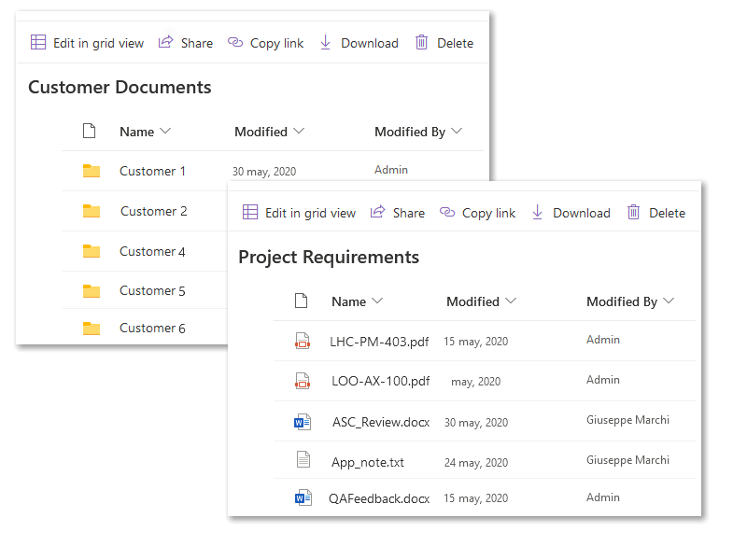Click Delete trash icon in Customer Documents toolbar
747x560 pixels.
coord(422,42)
